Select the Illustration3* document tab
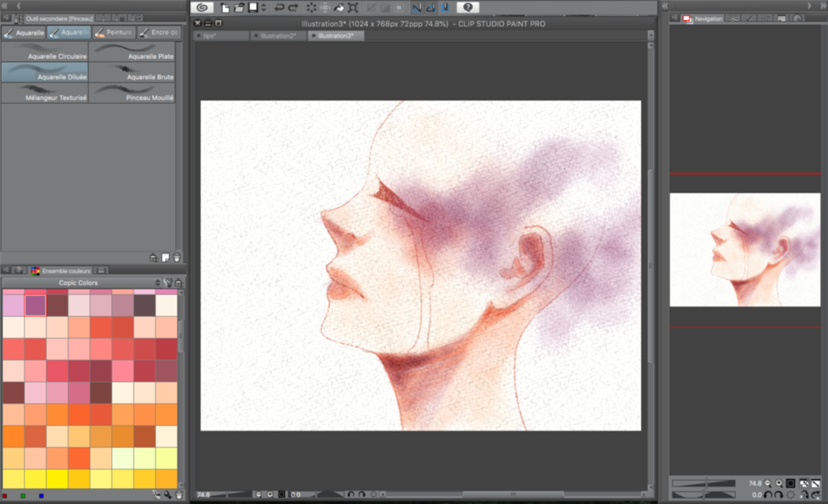This screenshot has height=504, width=828. tap(336, 36)
